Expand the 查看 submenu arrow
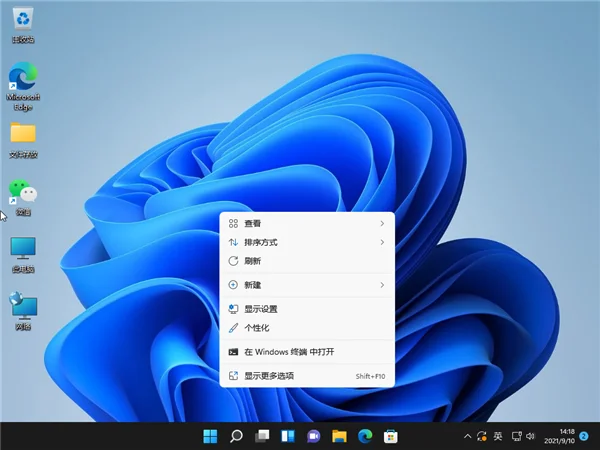 382,223
